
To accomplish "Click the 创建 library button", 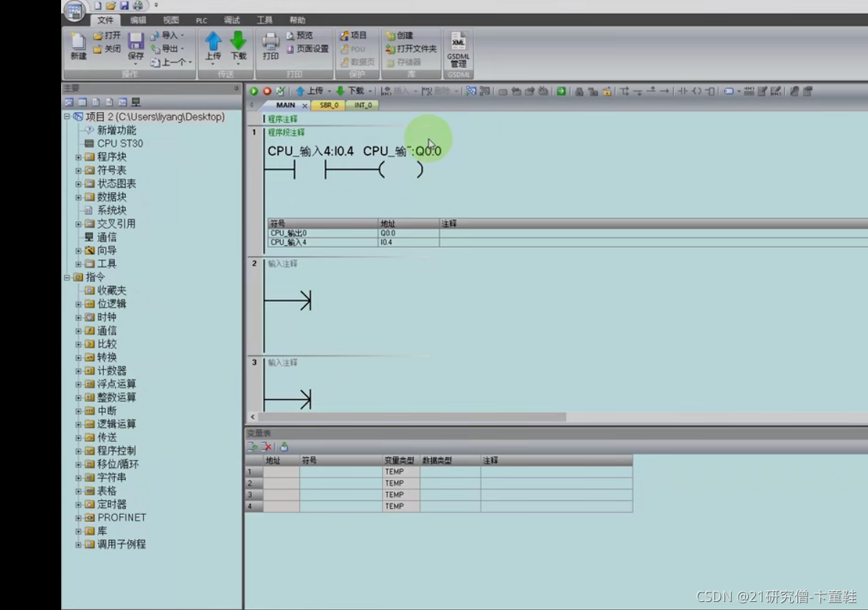I will [x=399, y=36].
